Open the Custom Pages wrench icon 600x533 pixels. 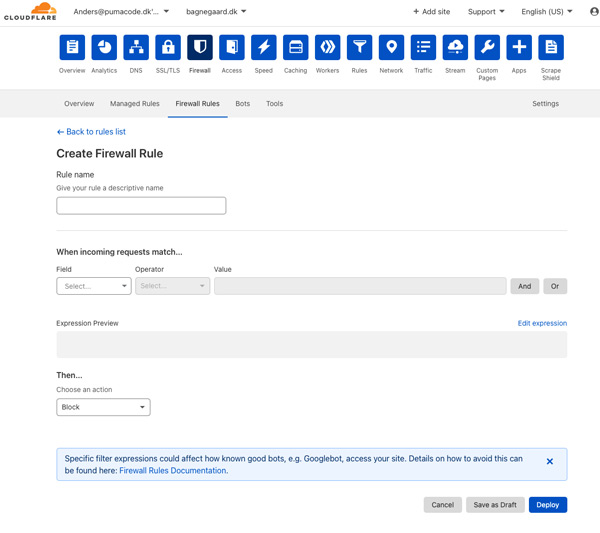pyautogui.click(x=487, y=47)
